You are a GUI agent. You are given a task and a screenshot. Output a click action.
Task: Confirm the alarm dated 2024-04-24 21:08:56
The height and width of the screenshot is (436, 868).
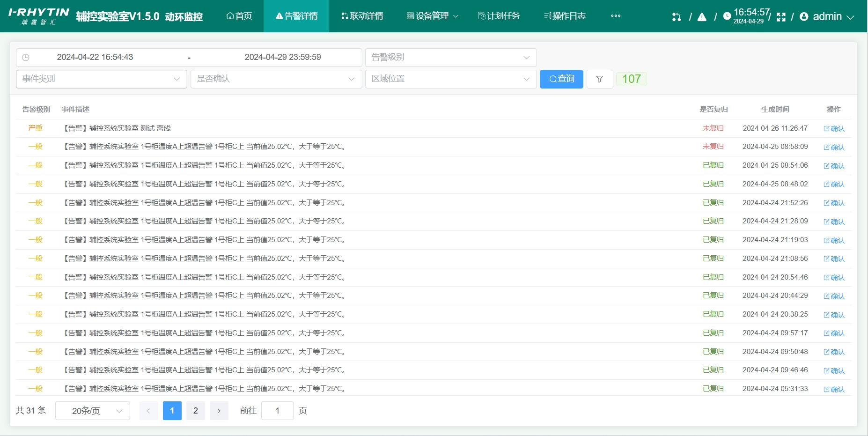tap(834, 259)
